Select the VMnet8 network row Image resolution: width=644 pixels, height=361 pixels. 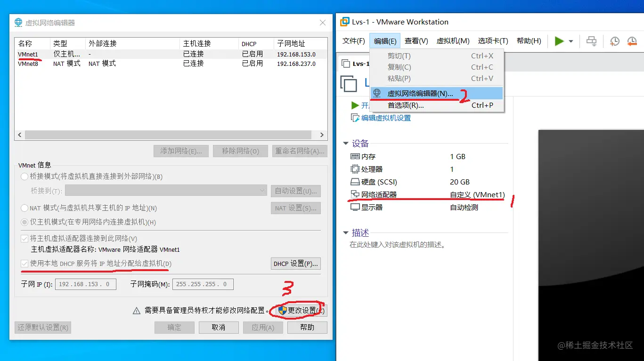171,64
